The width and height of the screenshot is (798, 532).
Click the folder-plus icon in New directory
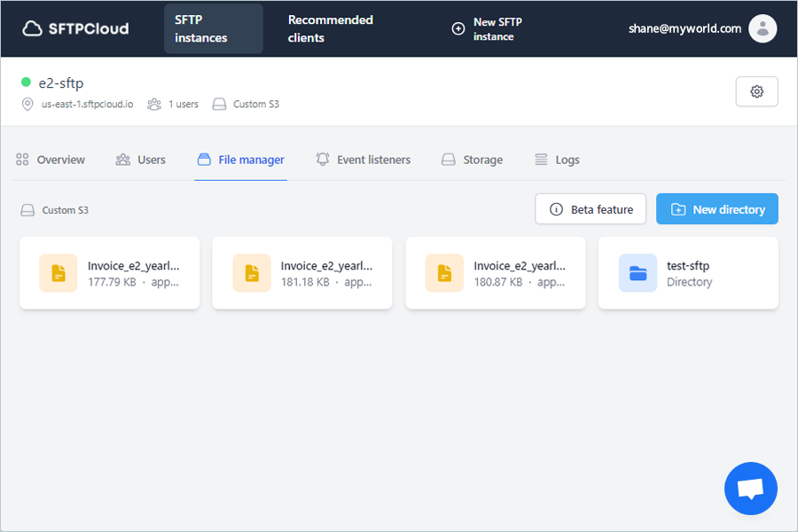(x=678, y=209)
